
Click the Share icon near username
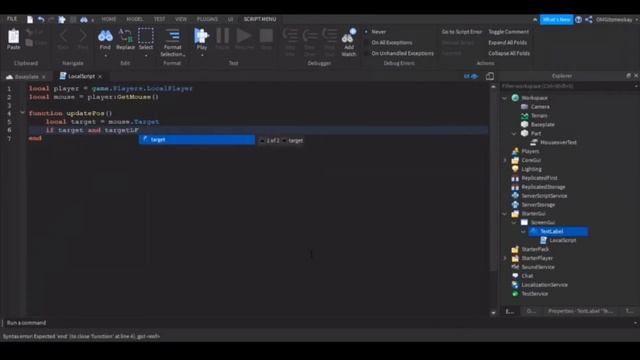coord(589,19)
